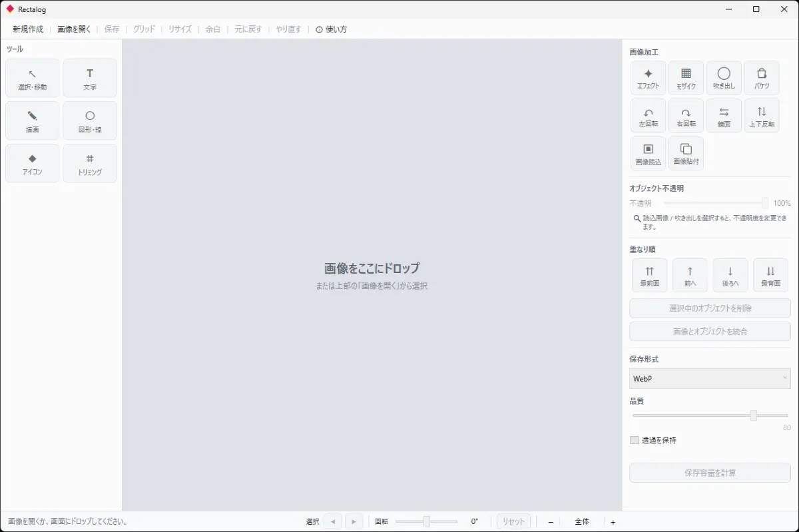Add a 吹き出し speech bubble
Image resolution: width=799 pixels, height=532 pixels.
724,78
